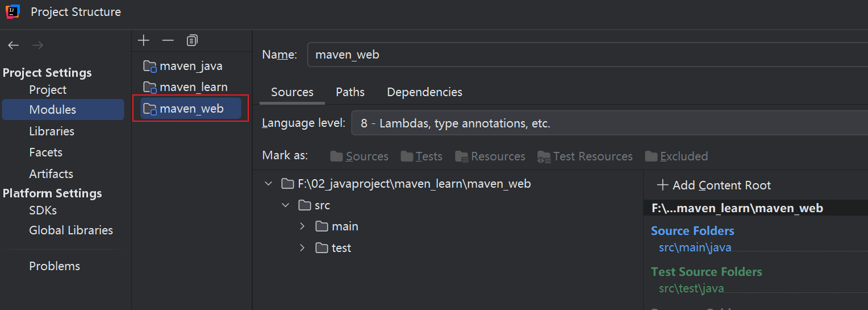Image resolution: width=868 pixels, height=310 pixels.
Task: Mark folder as Sources
Action: click(x=359, y=156)
